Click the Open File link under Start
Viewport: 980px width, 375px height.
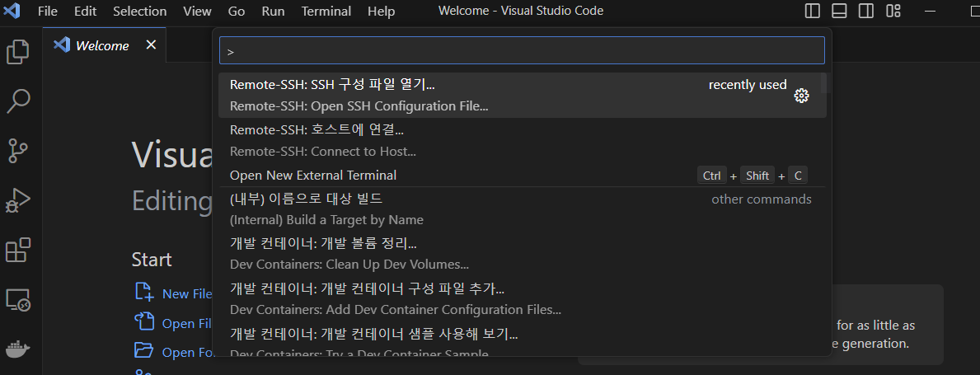(x=186, y=324)
